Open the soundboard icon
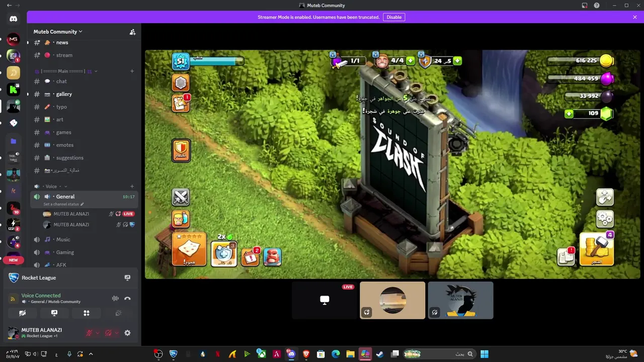This screenshot has height=362, width=644. tap(119, 313)
